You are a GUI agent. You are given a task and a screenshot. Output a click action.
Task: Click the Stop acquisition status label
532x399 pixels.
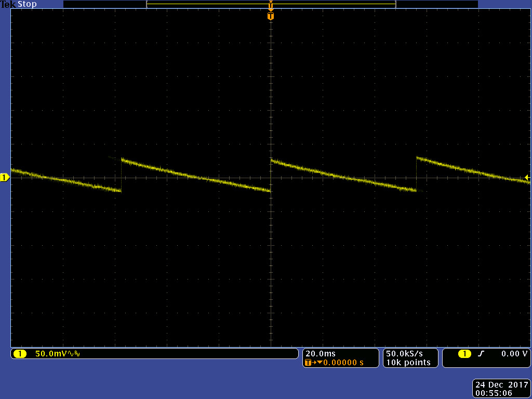coord(27,4)
